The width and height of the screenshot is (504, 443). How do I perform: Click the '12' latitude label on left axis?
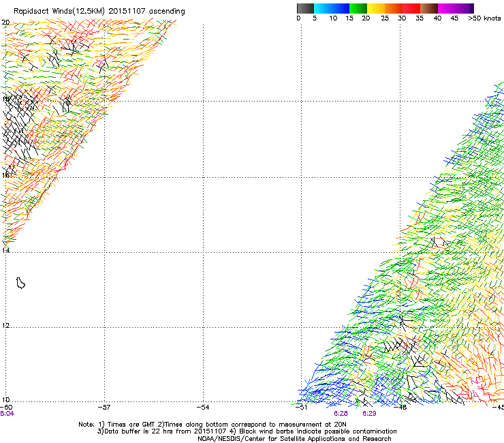click(5, 326)
